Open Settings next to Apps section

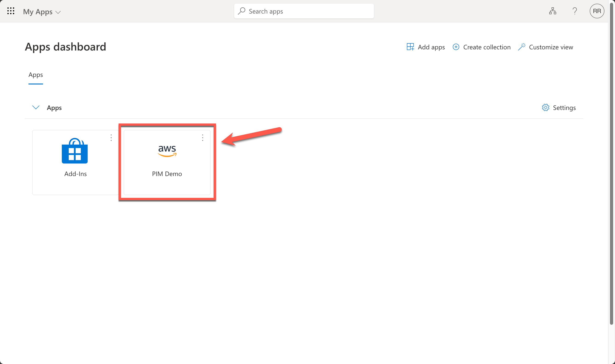[564, 107]
